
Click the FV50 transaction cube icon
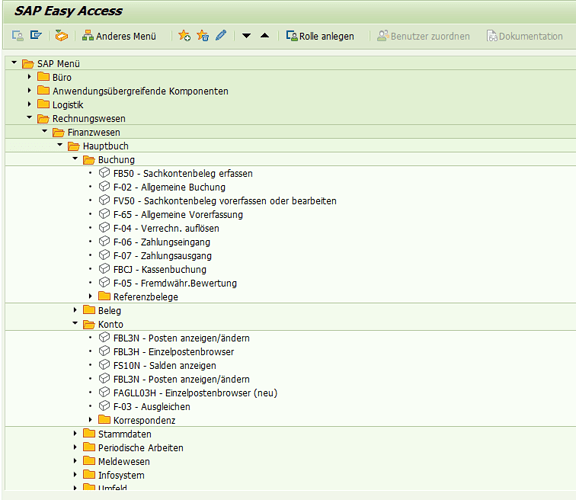tap(104, 200)
